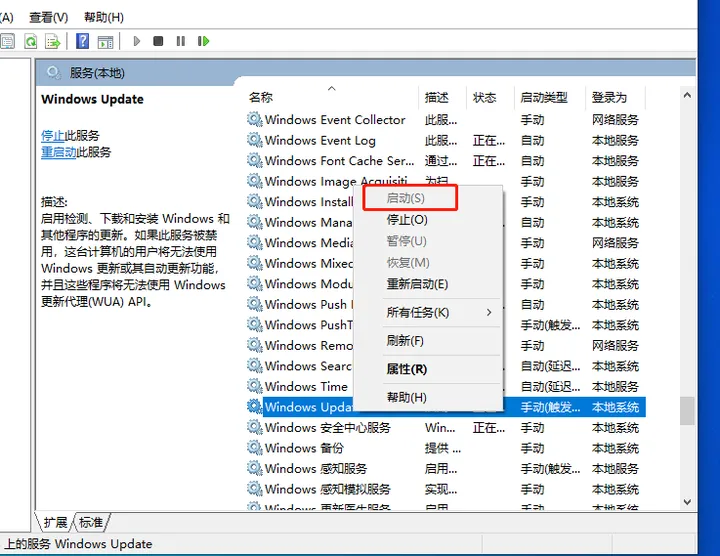Sort services by 启动类型 column header
Image resolution: width=720 pixels, height=556 pixels.
click(x=544, y=97)
